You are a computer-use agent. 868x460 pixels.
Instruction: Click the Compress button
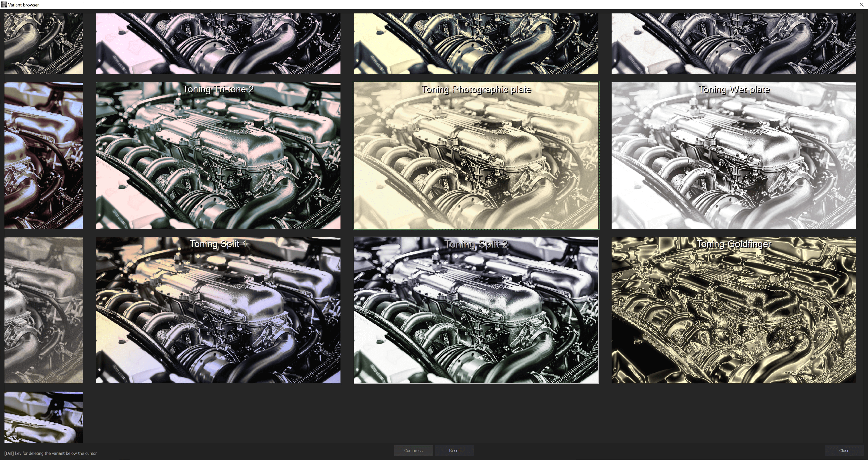tap(413, 450)
